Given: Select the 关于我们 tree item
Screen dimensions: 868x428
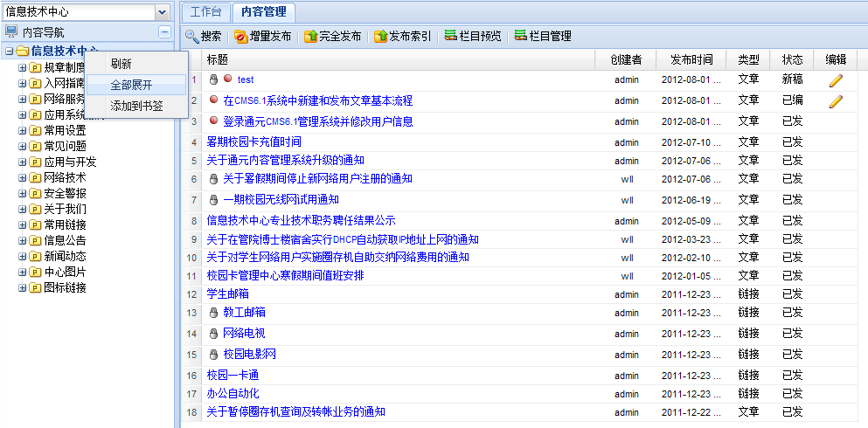Looking at the screenshot, I should pyautogui.click(x=66, y=209).
